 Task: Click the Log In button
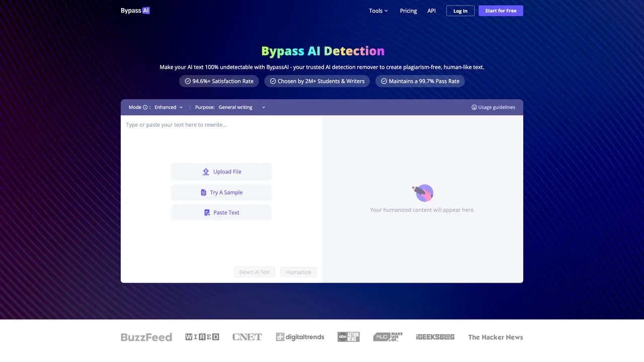[x=460, y=11]
